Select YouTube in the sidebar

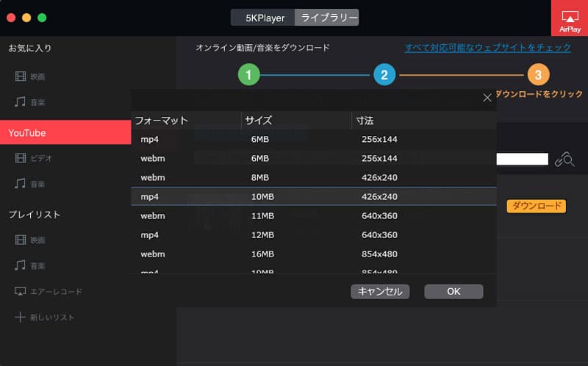pyautogui.click(x=65, y=132)
